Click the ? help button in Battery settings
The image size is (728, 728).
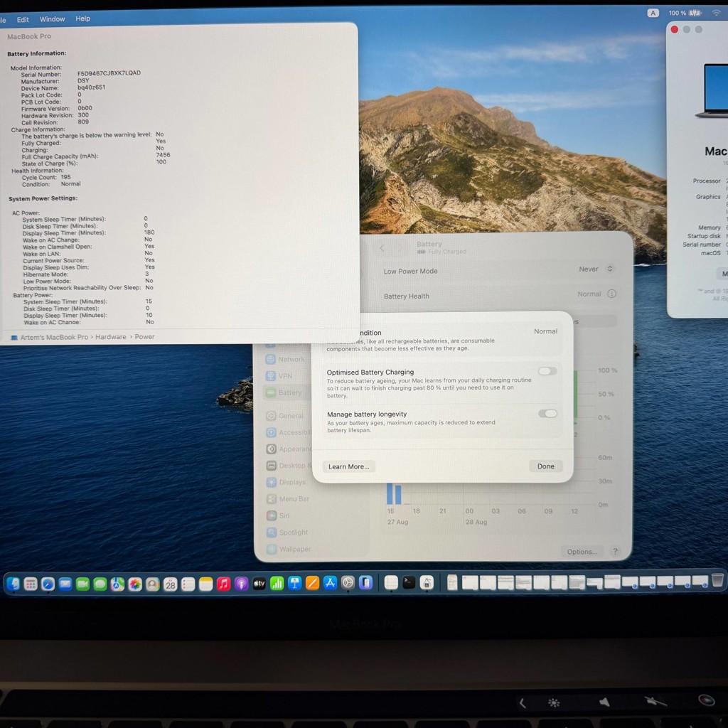click(615, 551)
